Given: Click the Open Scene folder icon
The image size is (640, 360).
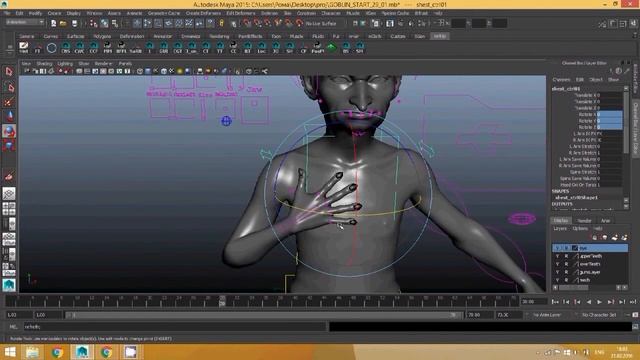Looking at the screenshot, I should click(x=63, y=24).
